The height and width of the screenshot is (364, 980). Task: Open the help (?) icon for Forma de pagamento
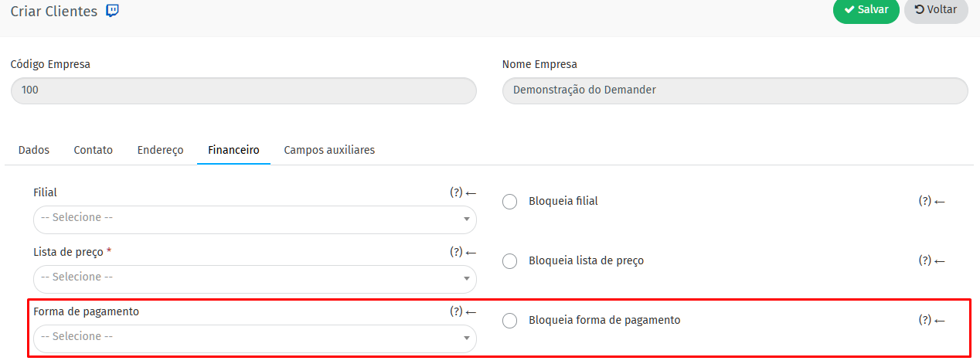coord(456,311)
